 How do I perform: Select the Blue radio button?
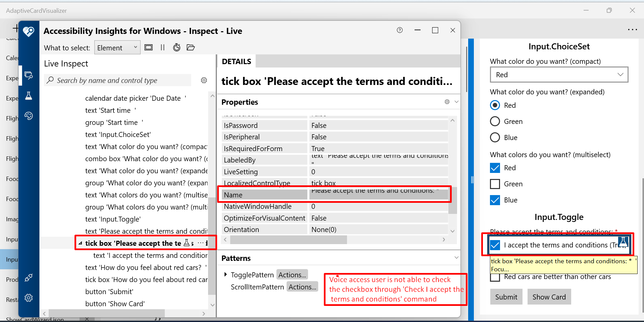[x=495, y=137]
